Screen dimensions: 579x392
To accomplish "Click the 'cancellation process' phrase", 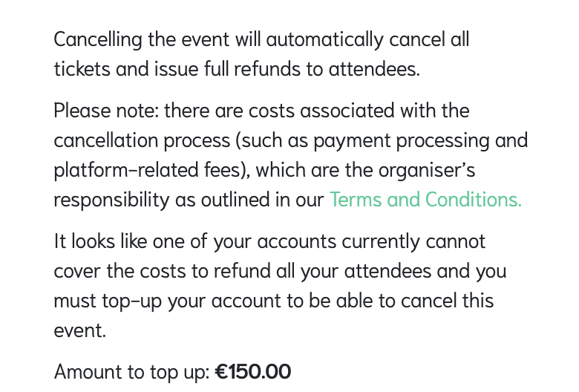I will tap(143, 141).
